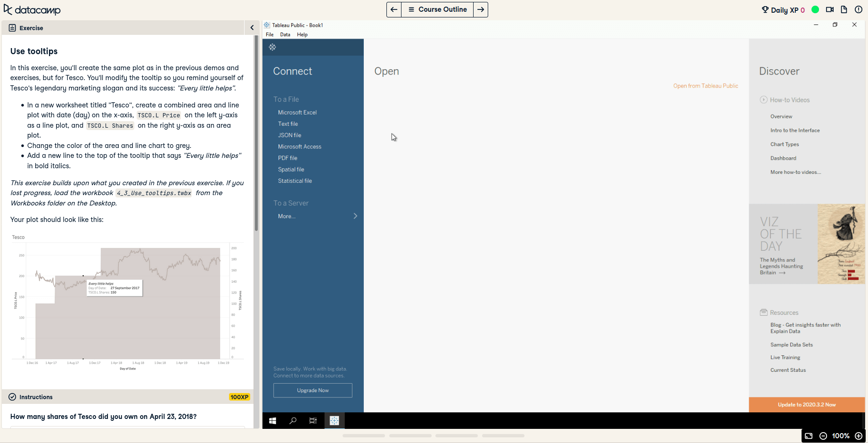The image size is (868, 443).
Task: Connect to Microsoft Excel file
Action: 297,112
